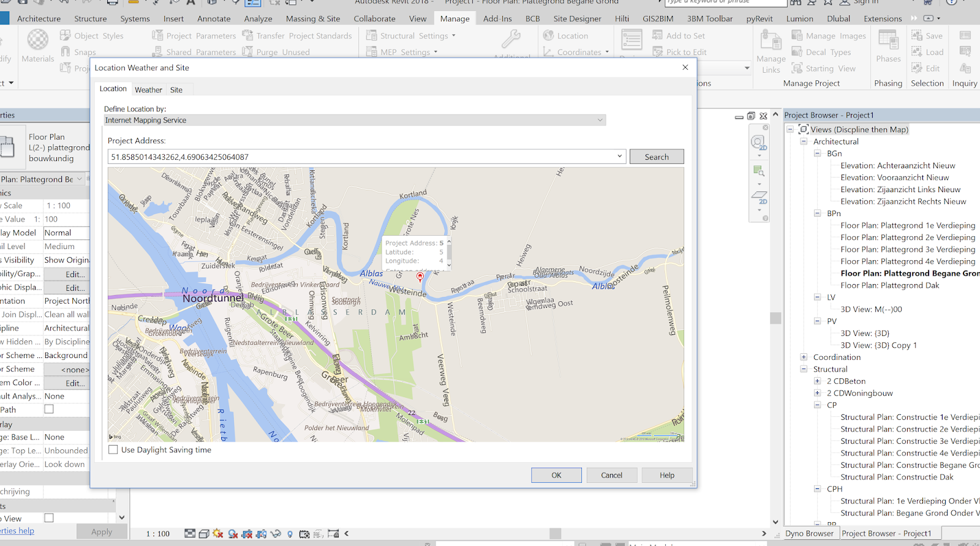Collapse the Architectural tree node

tap(804, 141)
